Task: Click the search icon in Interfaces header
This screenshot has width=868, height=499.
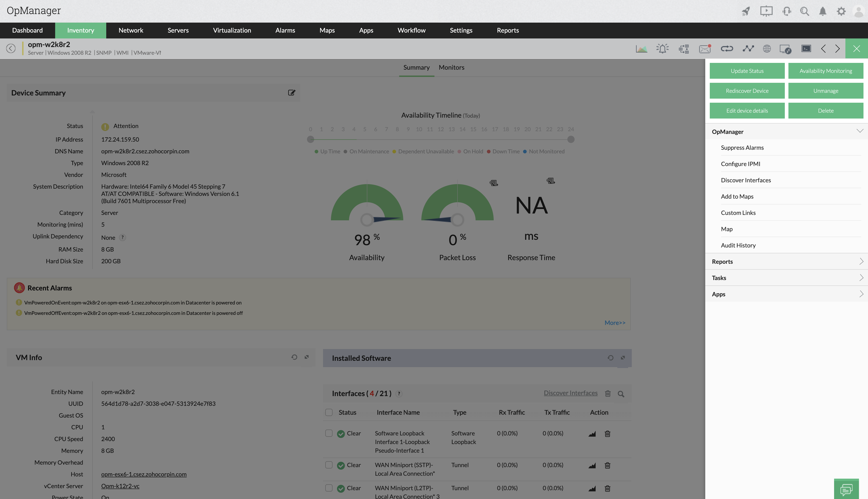Action: (621, 394)
